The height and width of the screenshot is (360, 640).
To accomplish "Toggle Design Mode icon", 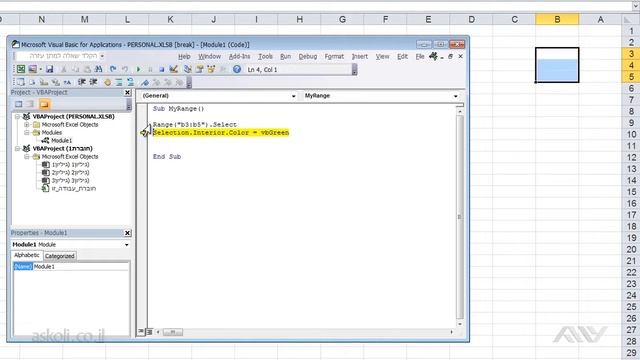I will click(173, 69).
